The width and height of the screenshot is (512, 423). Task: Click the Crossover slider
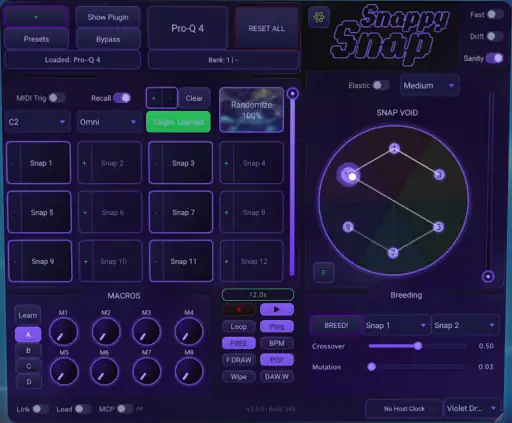417,346
